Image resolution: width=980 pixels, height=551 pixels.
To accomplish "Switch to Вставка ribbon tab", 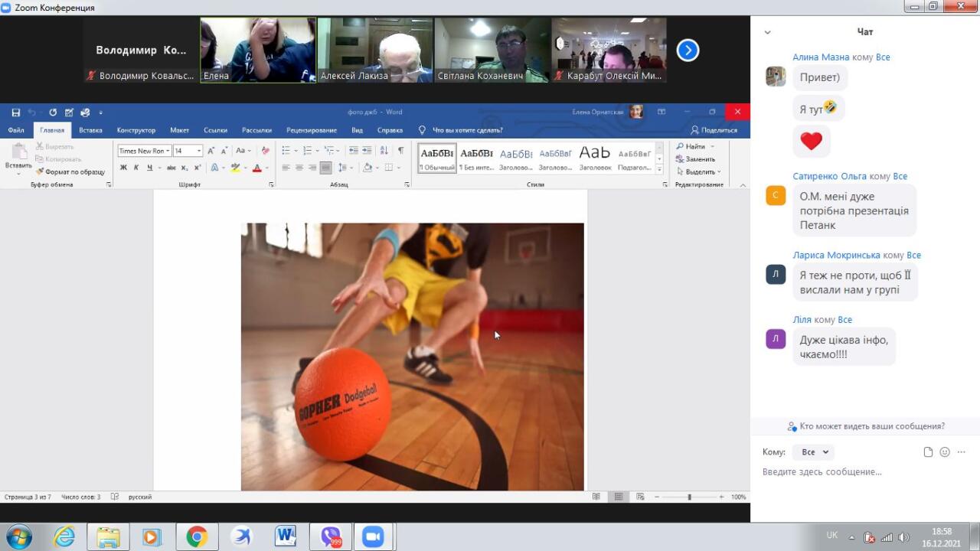I will [x=90, y=130].
